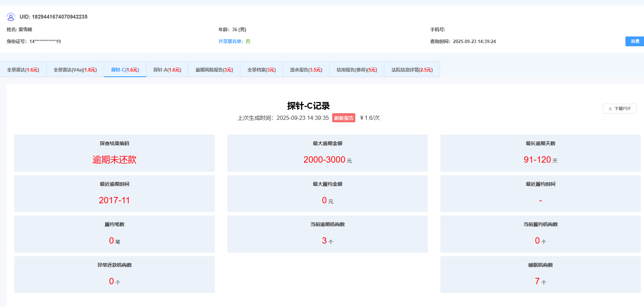Click the 最大逾期金额 card

[327, 153]
